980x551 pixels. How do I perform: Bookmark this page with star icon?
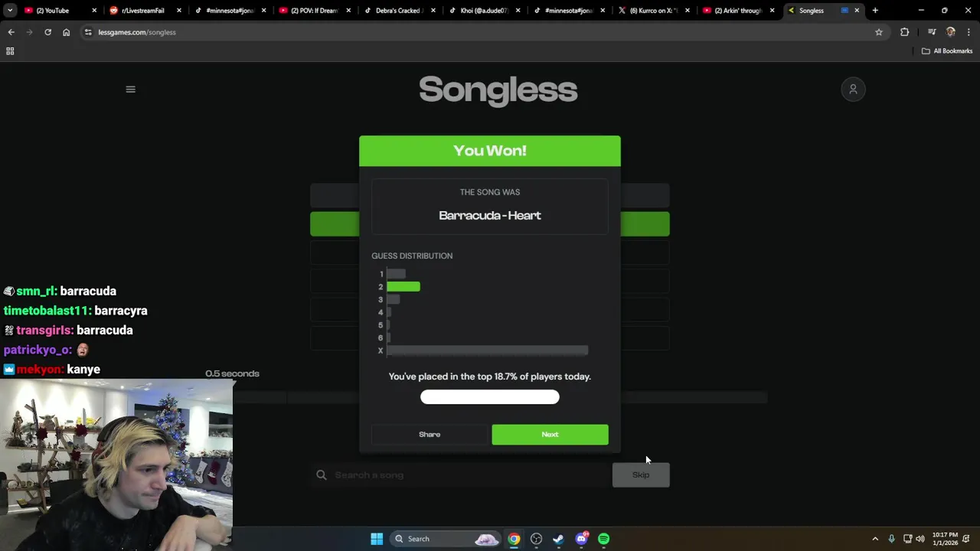[879, 32]
